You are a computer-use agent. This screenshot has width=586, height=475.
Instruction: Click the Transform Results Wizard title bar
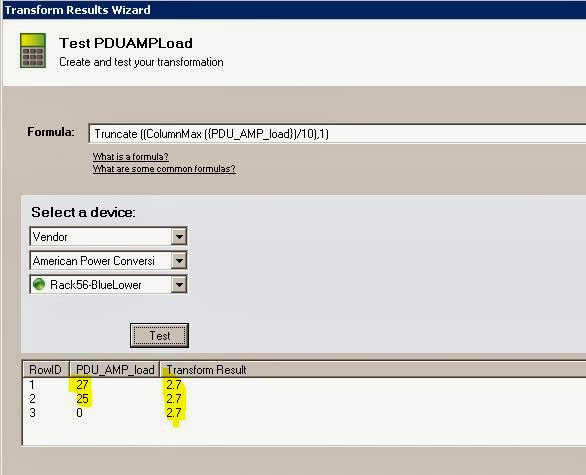(294, 10)
